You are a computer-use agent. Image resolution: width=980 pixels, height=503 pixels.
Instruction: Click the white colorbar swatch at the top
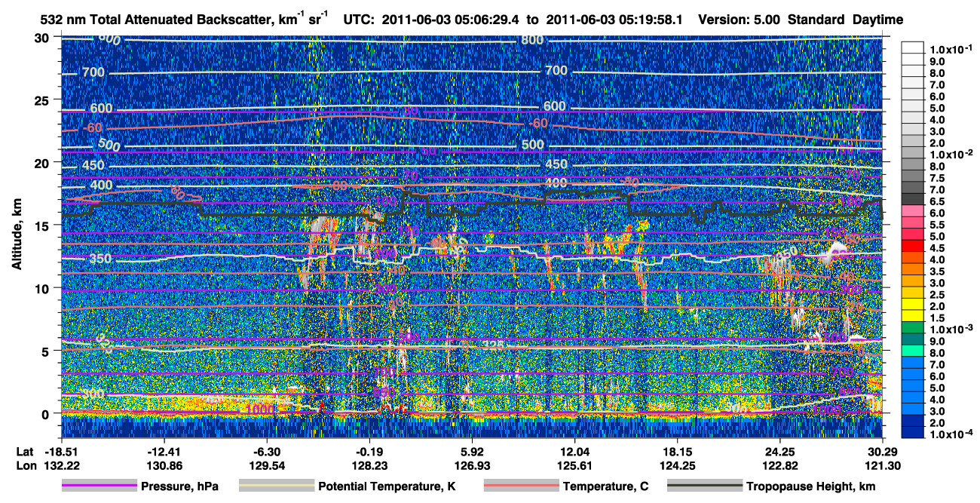click(913, 47)
